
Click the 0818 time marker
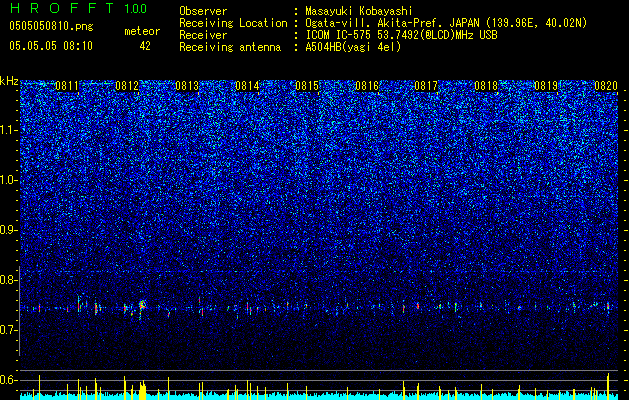pos(486,86)
